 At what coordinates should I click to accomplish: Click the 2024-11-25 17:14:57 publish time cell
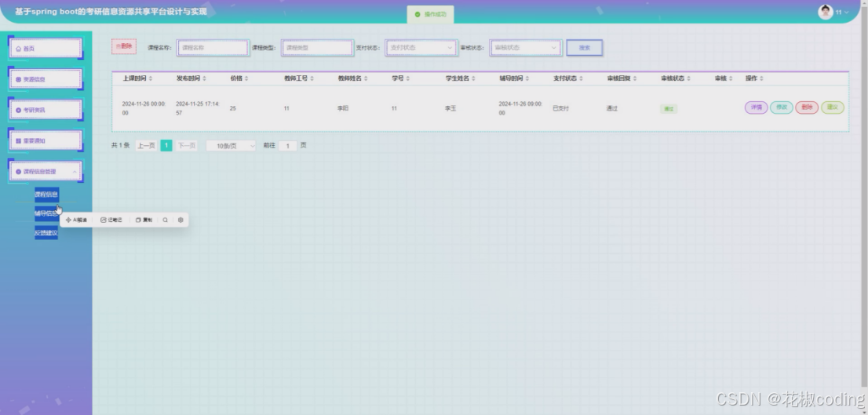coord(198,108)
